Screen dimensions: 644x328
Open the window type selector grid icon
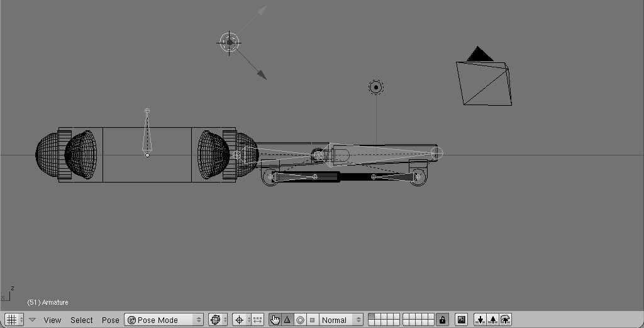tap(14, 320)
